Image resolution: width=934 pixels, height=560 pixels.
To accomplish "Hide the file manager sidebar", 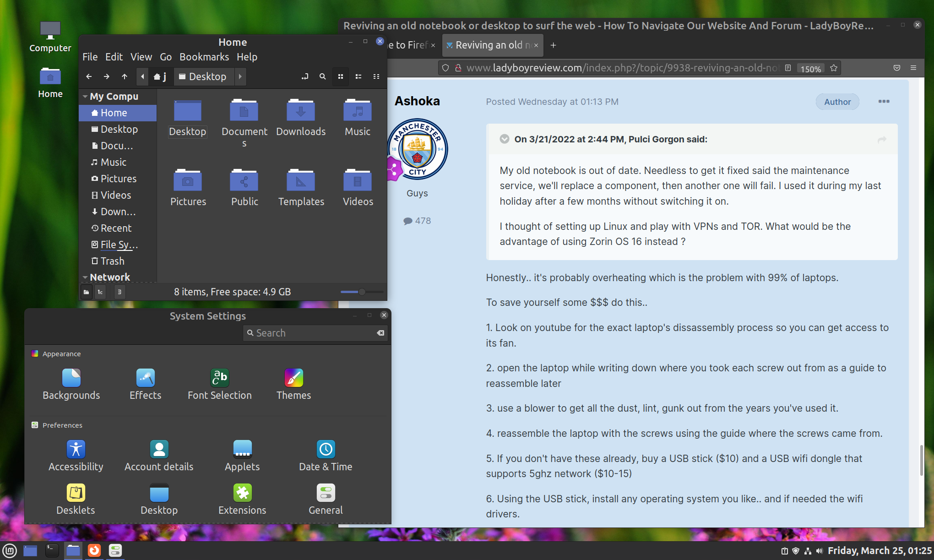I will point(119,292).
